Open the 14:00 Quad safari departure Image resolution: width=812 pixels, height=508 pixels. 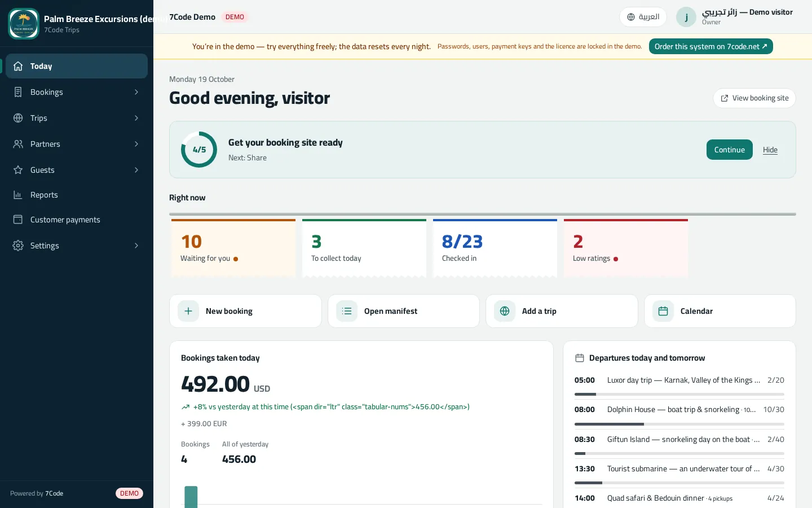click(x=679, y=498)
